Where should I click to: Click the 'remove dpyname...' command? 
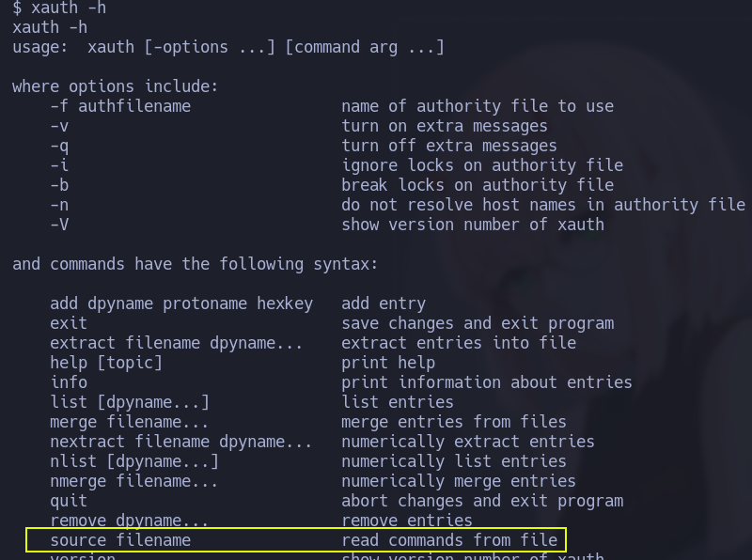click(x=130, y=521)
